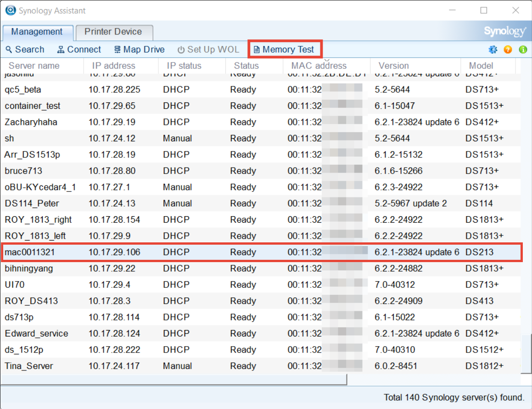Sort by Status column header
The height and width of the screenshot is (409, 532).
(254, 66)
